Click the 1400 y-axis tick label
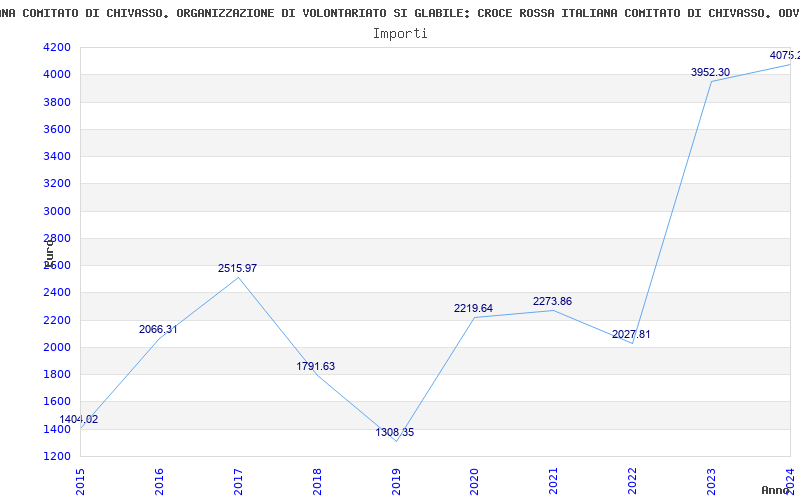Viewport: 800px width, 500px height. click(x=57, y=429)
